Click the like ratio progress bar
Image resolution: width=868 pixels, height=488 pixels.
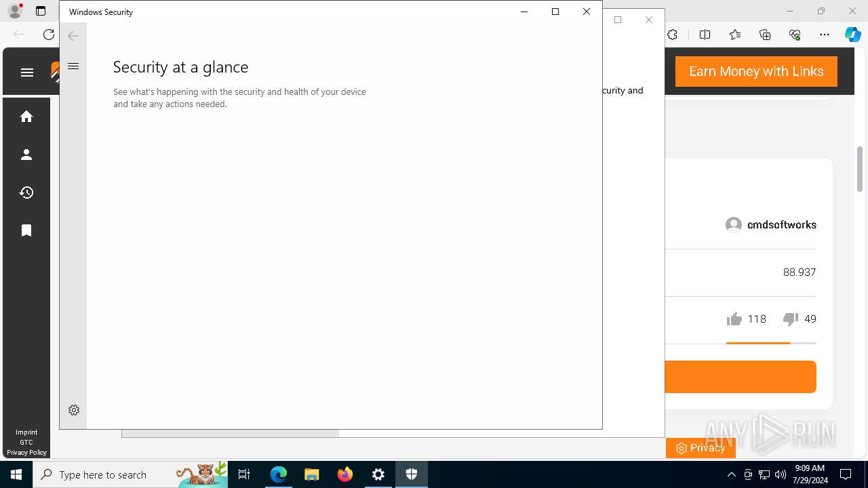point(771,343)
